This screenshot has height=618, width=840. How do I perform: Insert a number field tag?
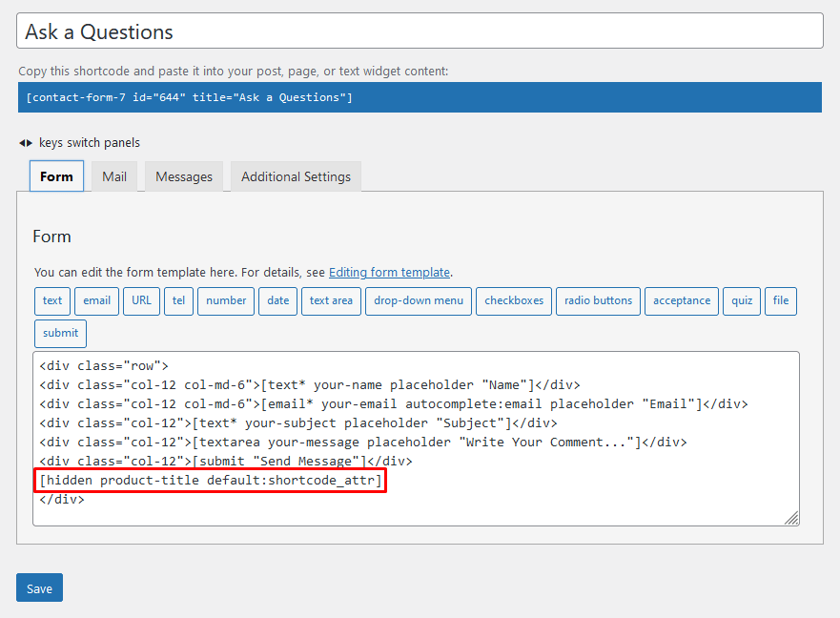(226, 300)
